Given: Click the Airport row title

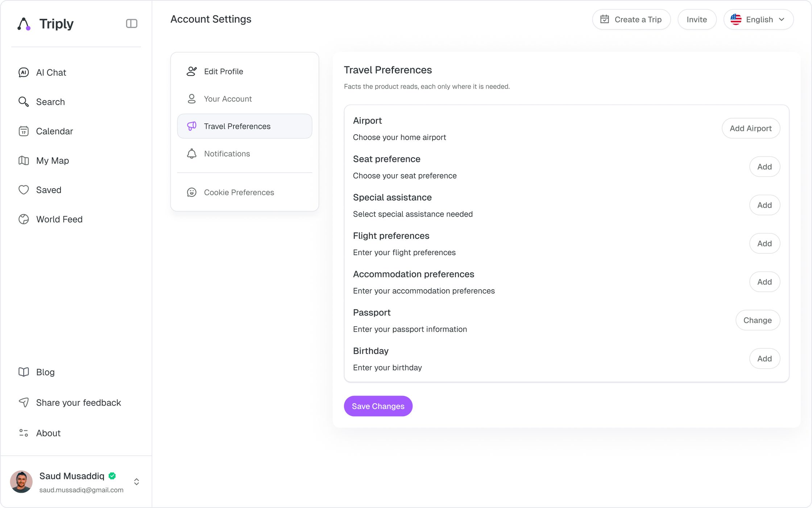Looking at the screenshot, I should 367,120.
